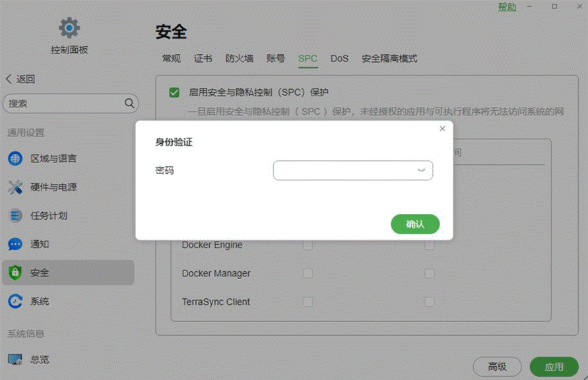The image size is (588, 380).
Task: Open the DoS tab
Action: pyautogui.click(x=339, y=58)
